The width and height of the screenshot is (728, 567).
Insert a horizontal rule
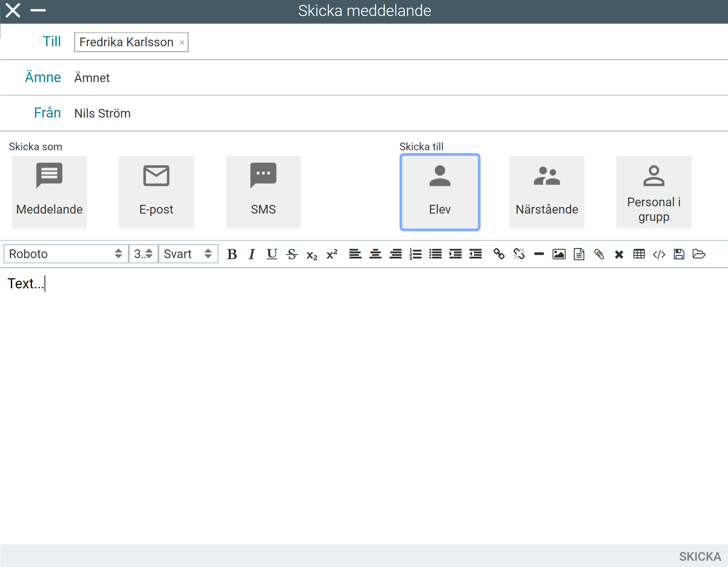(539, 254)
